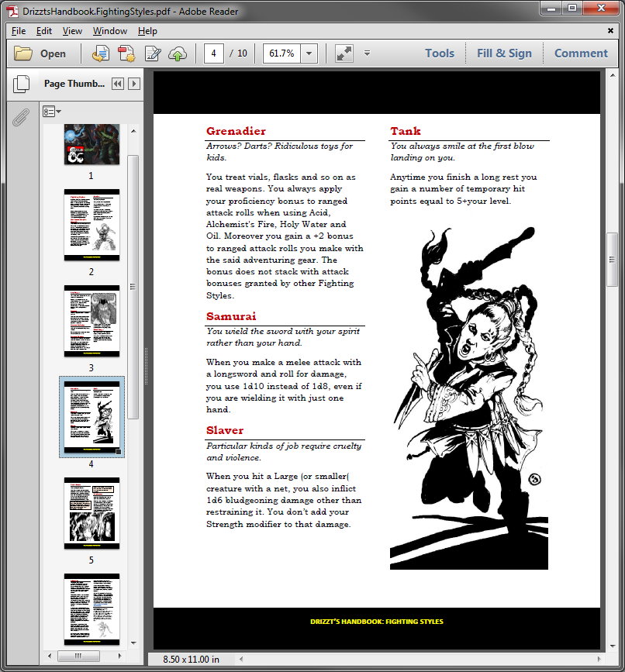Open the Fill & Sign pane
This screenshot has height=672, width=625.
(x=504, y=53)
